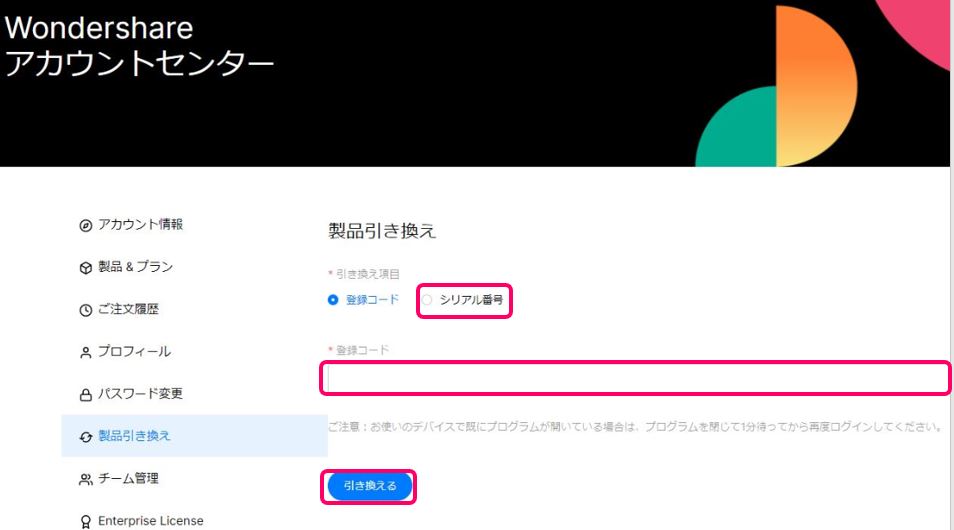954x530 pixels.
Task: Focus the 登録コード text input field
Action: 636,378
